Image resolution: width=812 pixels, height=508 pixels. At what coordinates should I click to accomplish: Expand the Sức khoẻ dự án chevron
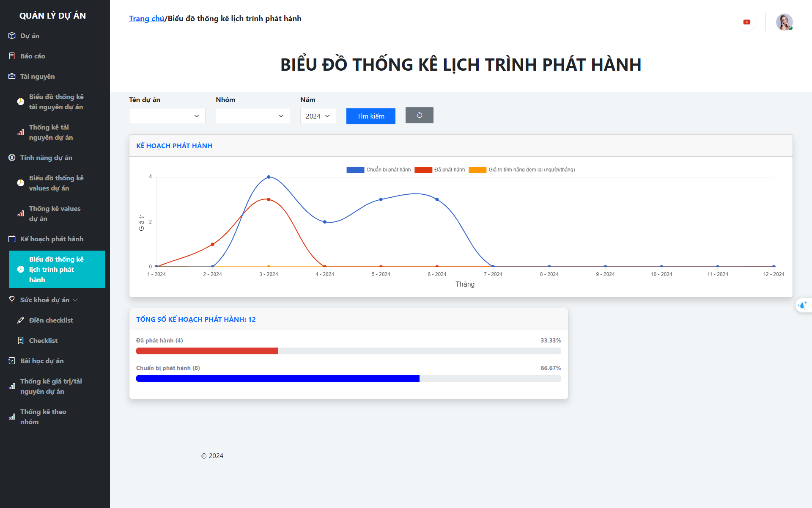tap(76, 300)
